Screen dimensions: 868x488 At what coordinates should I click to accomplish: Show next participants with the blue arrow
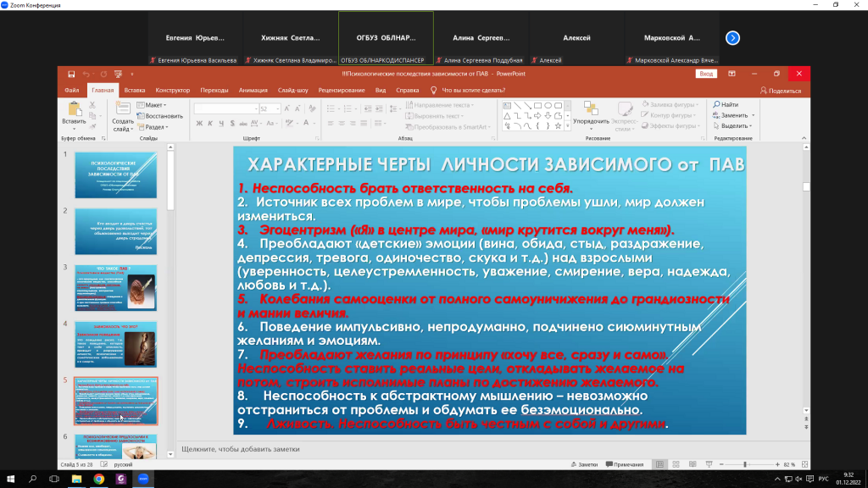(732, 38)
